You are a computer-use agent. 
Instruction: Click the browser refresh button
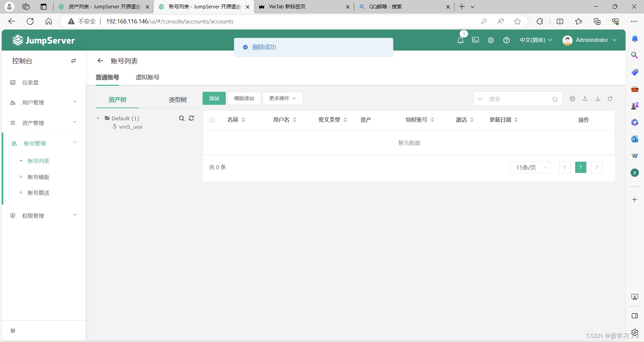pos(30,21)
